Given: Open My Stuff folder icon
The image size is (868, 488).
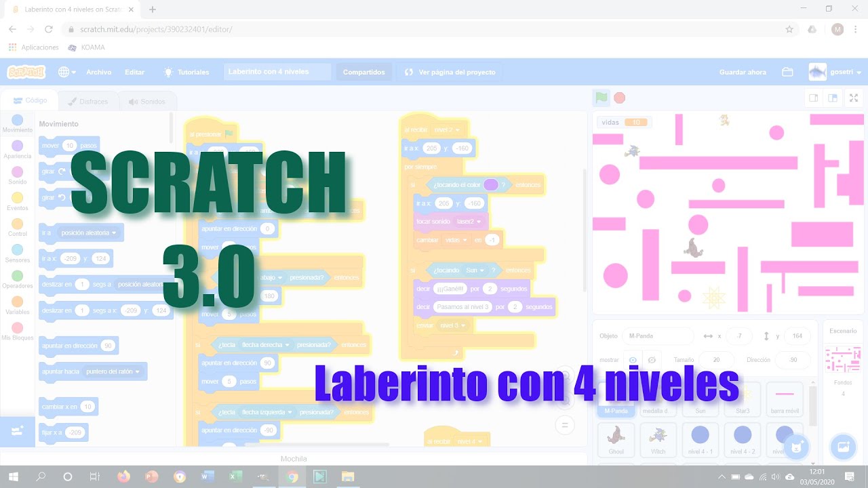Looking at the screenshot, I should pyautogui.click(x=787, y=72).
